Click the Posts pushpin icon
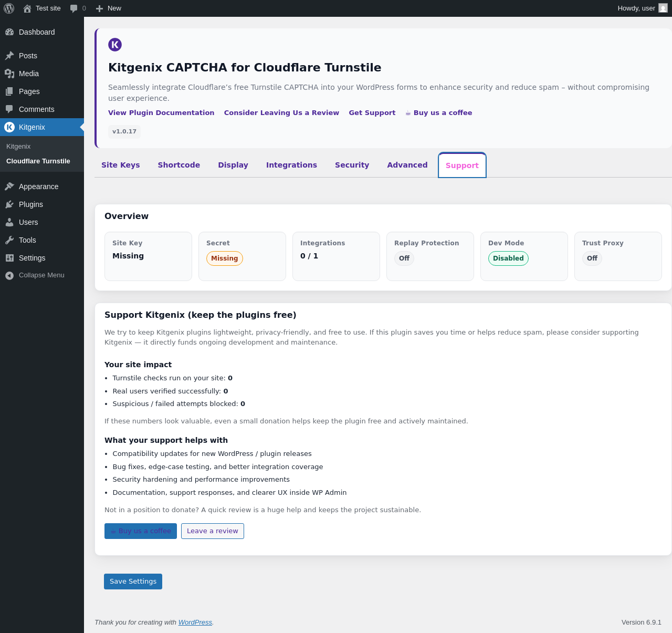 pyautogui.click(x=9, y=56)
